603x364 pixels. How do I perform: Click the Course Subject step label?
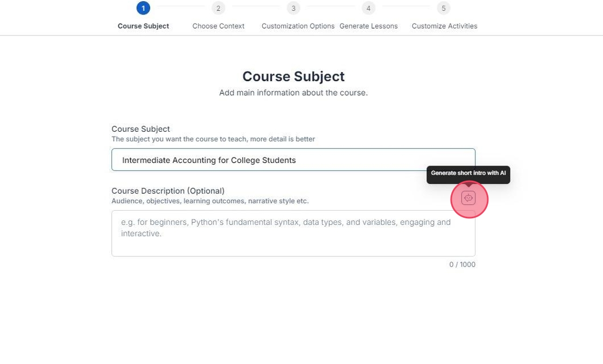coord(143,26)
